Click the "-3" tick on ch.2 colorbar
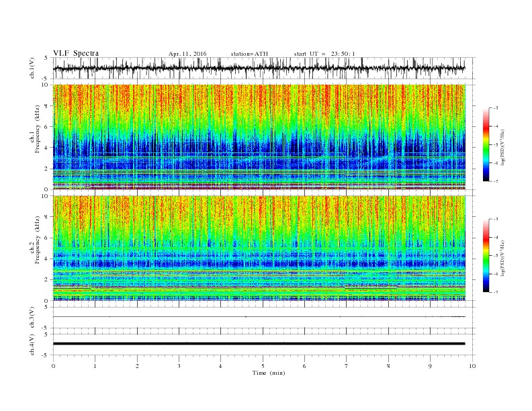This screenshot has height=411, width=532. click(496, 219)
